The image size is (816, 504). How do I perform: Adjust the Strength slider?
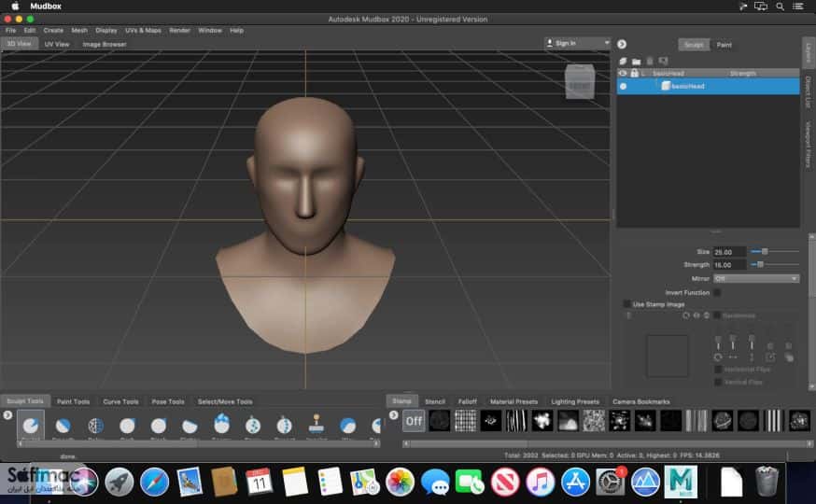click(x=774, y=265)
